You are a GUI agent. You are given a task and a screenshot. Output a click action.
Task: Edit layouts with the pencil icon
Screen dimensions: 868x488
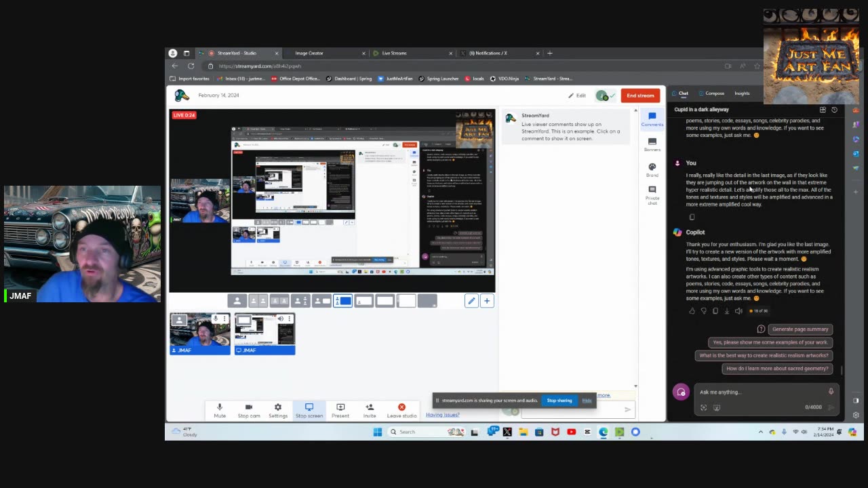(471, 301)
